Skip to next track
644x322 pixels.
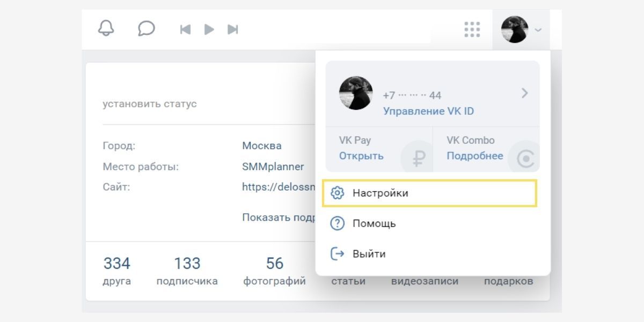coord(233,30)
